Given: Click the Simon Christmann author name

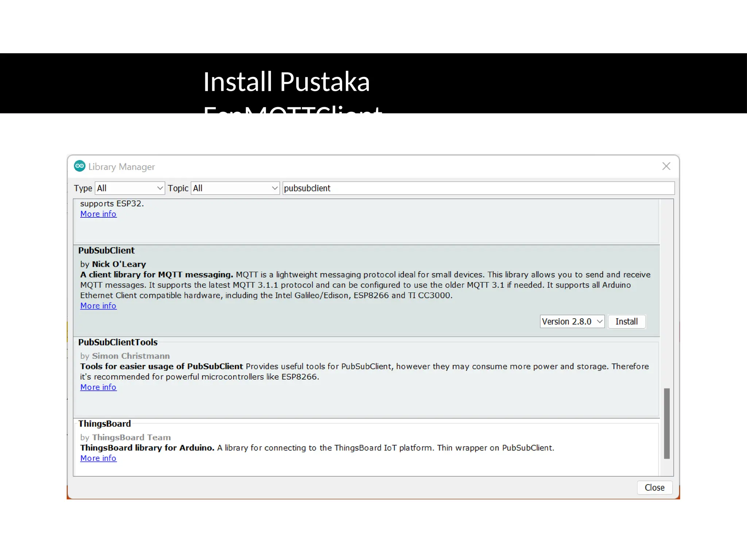Looking at the screenshot, I should pos(131,356).
